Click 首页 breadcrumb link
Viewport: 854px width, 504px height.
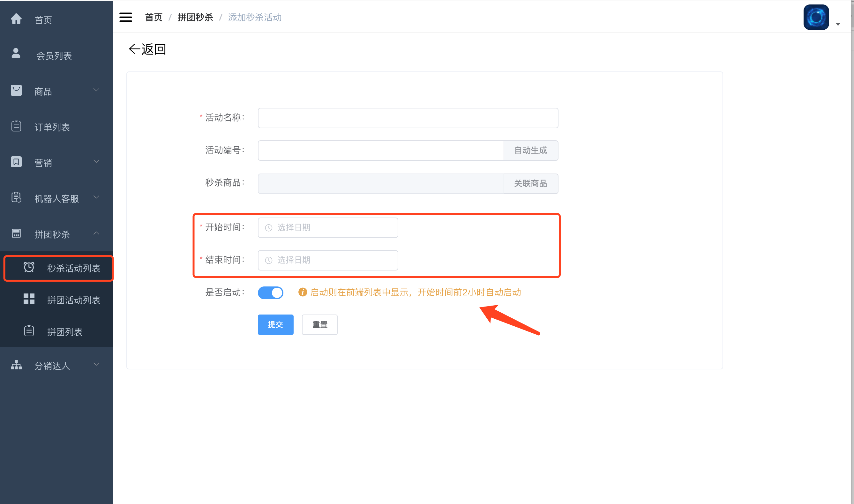154,17
